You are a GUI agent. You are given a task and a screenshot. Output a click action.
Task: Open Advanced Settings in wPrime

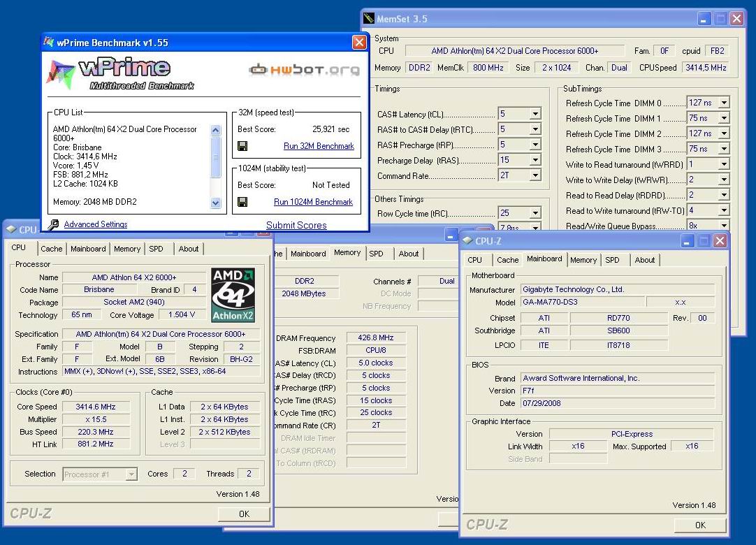96,224
